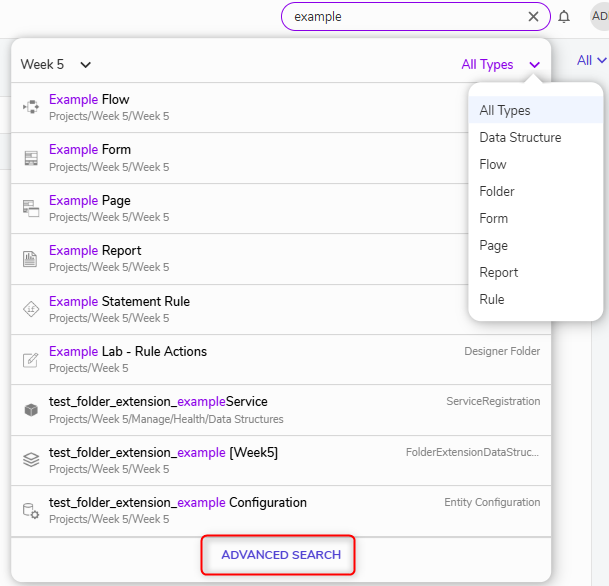Click the Example Lab folder icon
609x586 pixels.
click(x=30, y=360)
